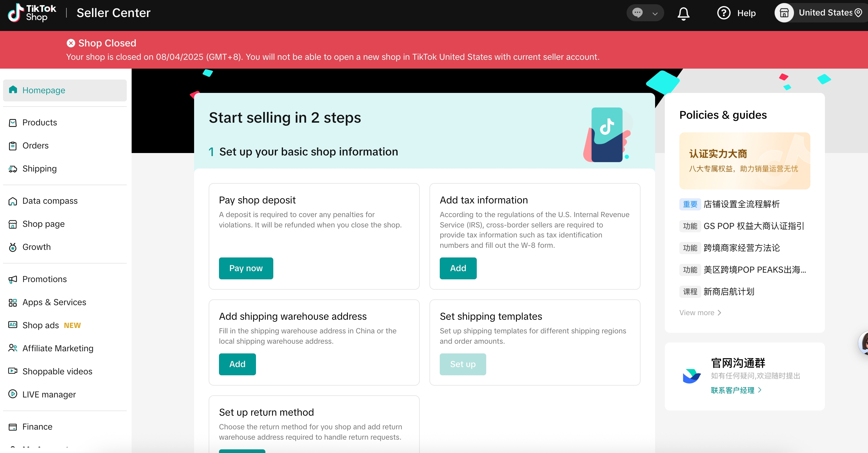Click Add under Add tax information
868x453 pixels.
click(x=458, y=268)
